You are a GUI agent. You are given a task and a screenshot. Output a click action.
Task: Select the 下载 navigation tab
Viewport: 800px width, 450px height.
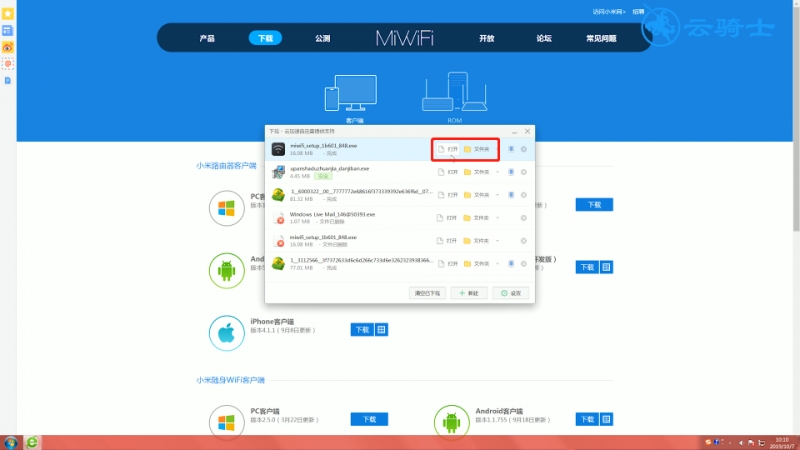pyautogui.click(x=265, y=38)
